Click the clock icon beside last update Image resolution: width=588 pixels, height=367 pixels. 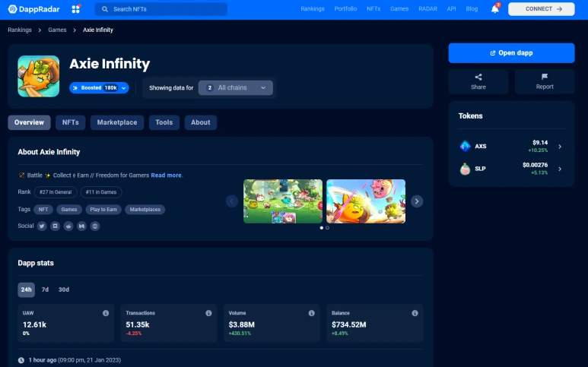tap(21, 360)
